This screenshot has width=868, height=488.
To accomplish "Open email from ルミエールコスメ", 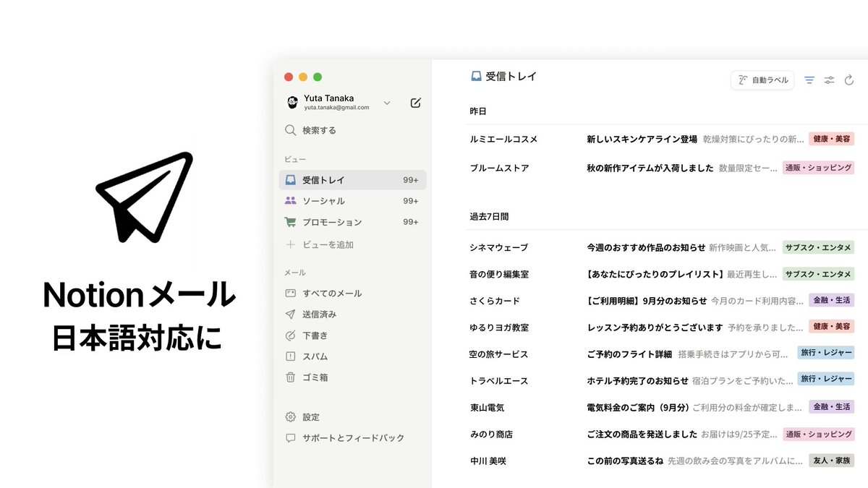I will point(663,139).
